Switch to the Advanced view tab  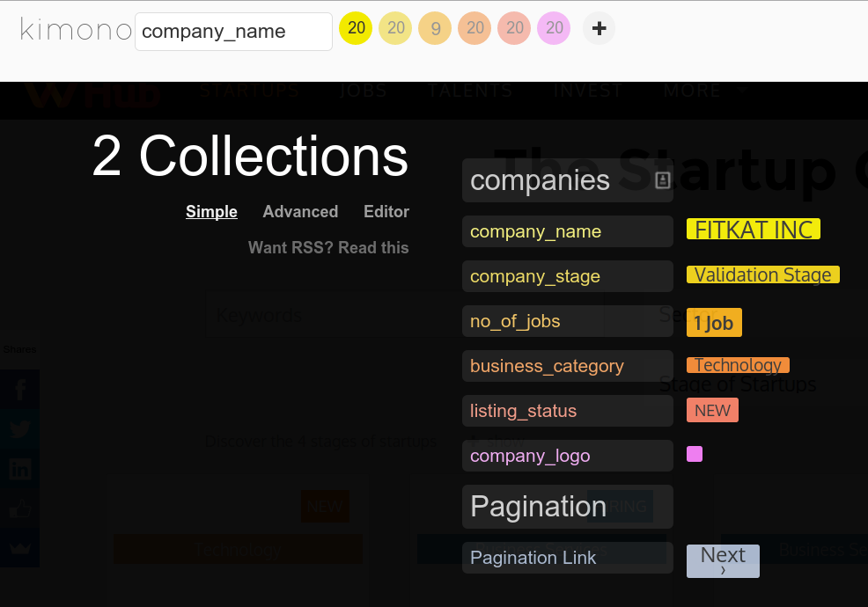(x=300, y=211)
